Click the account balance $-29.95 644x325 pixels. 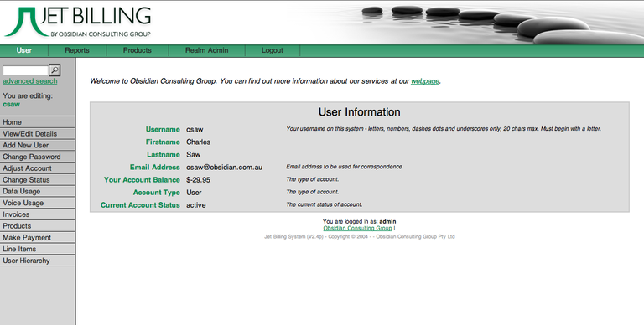point(199,180)
